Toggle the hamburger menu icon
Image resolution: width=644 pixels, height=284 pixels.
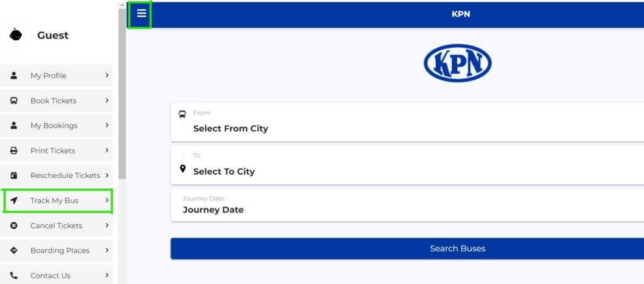coord(142,13)
